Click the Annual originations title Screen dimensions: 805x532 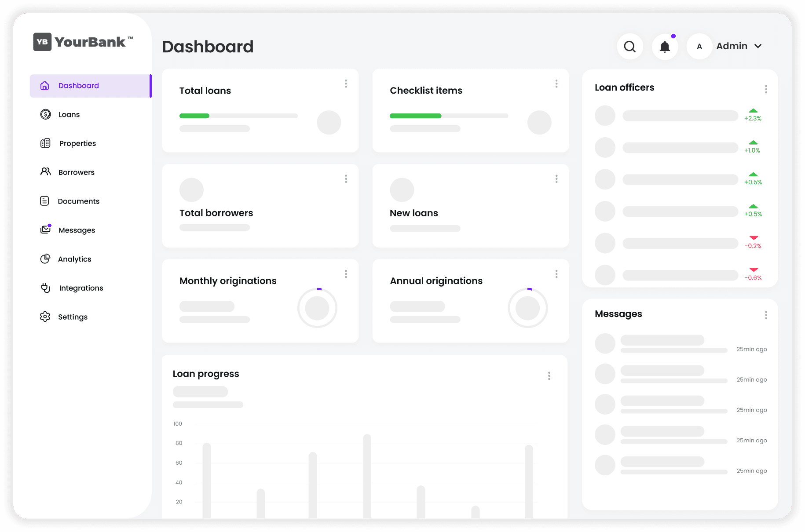coord(436,281)
